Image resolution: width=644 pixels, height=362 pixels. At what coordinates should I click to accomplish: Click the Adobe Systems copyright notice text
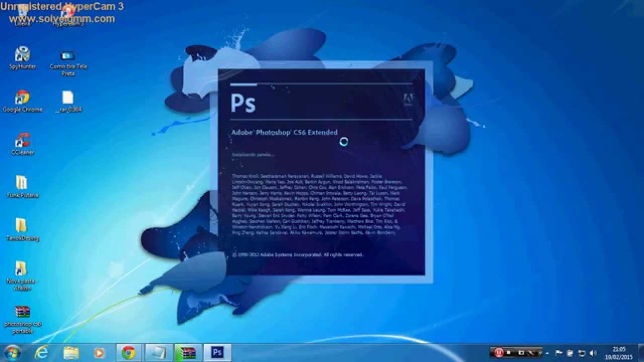click(297, 255)
